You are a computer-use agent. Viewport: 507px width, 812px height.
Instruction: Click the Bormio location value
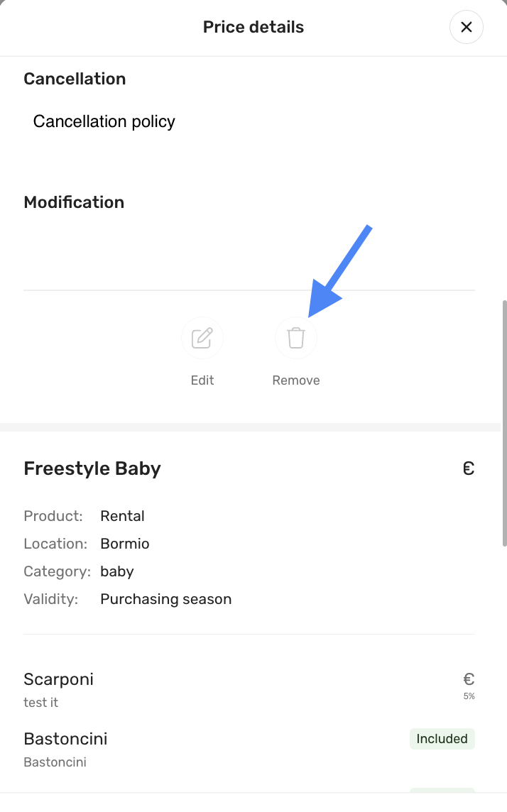pos(125,544)
